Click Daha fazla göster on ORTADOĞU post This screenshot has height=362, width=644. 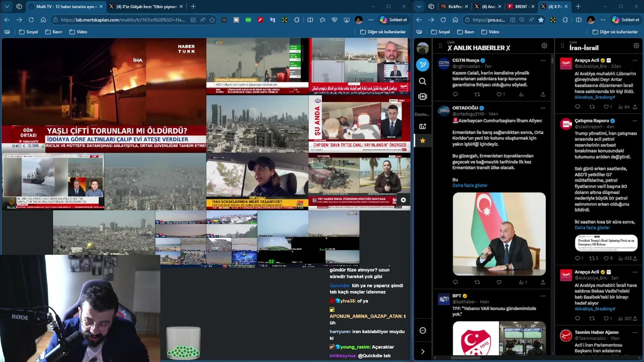(470, 186)
